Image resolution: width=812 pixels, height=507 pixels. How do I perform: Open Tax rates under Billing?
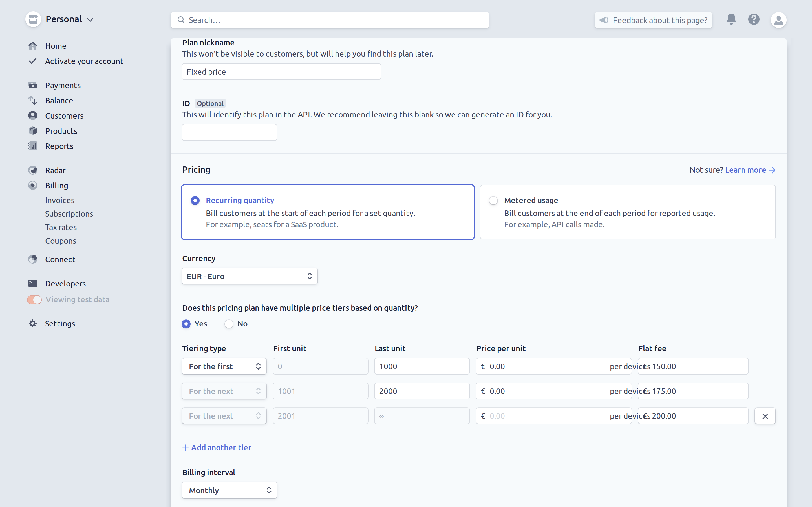61,227
